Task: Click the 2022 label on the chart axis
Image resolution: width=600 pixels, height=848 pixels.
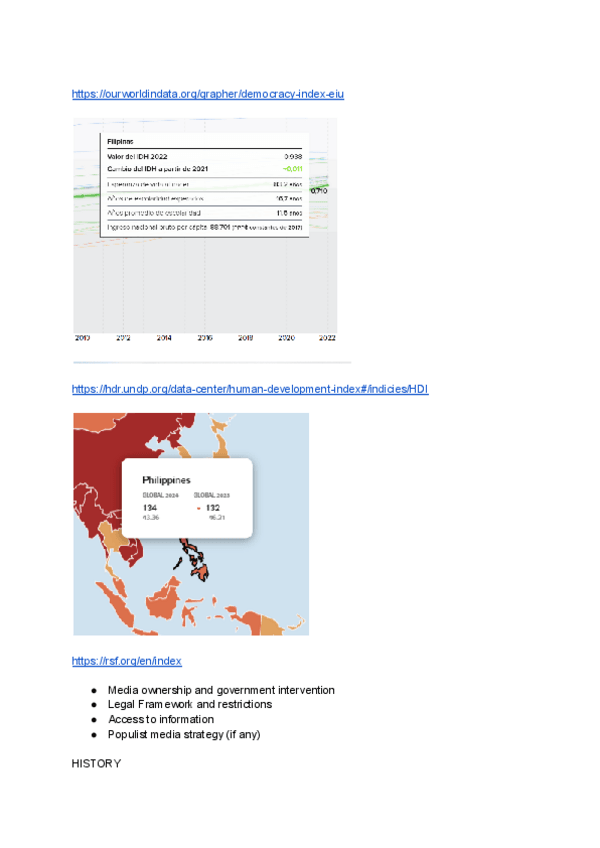Action: tap(327, 338)
